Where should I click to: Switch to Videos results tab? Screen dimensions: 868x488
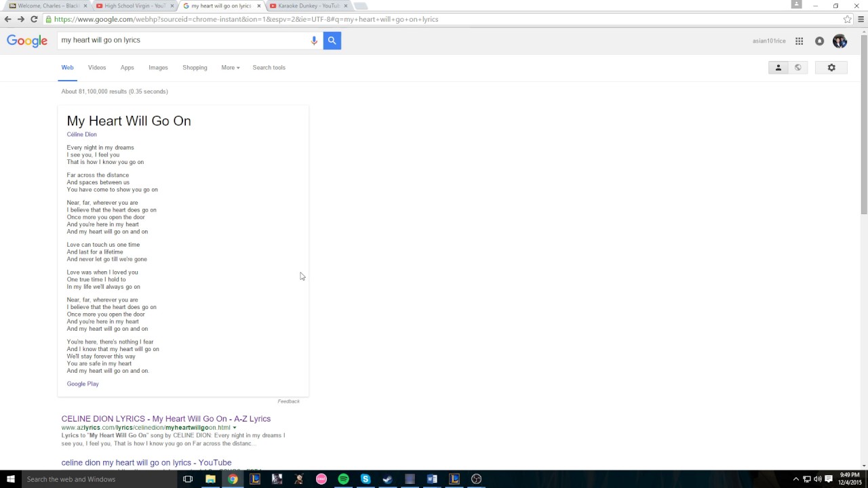point(97,68)
